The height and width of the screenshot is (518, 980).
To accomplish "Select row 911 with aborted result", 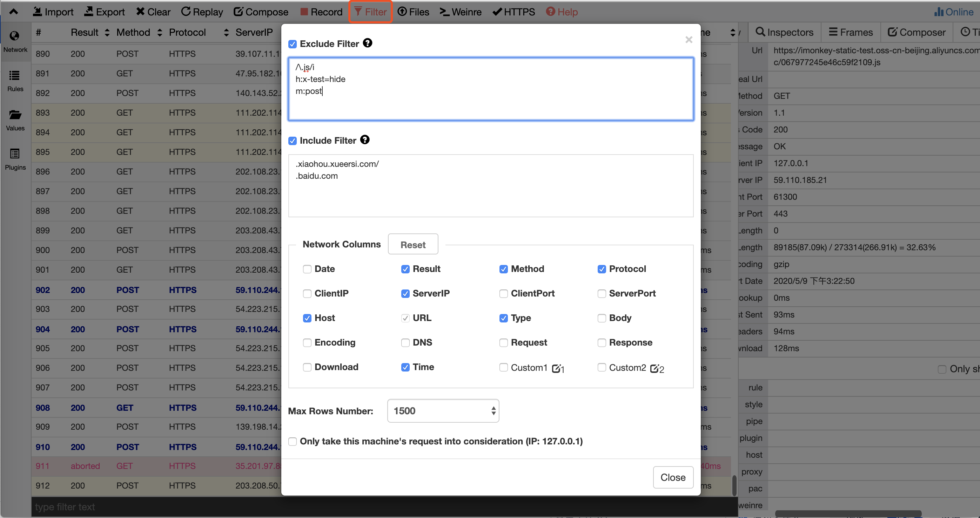I will pyautogui.click(x=156, y=466).
